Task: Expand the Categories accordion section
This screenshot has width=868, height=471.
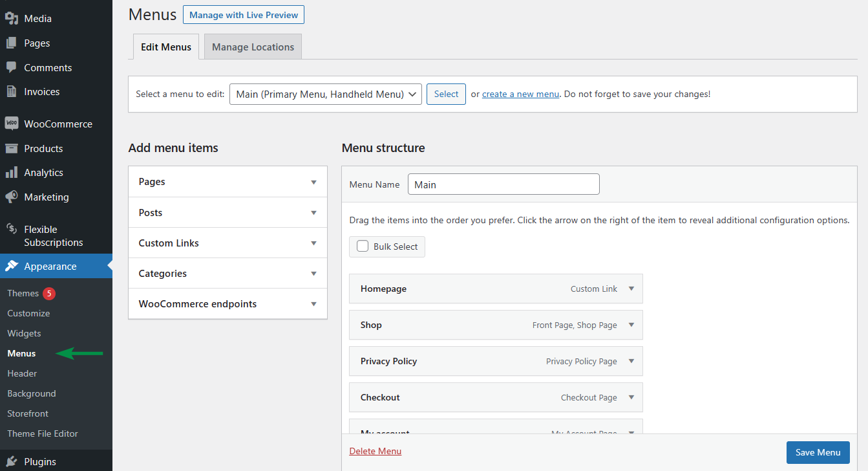Action: click(228, 273)
